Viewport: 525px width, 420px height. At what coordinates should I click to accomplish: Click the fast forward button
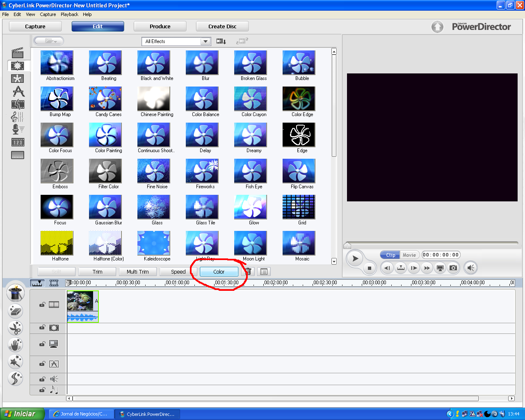pyautogui.click(x=427, y=268)
